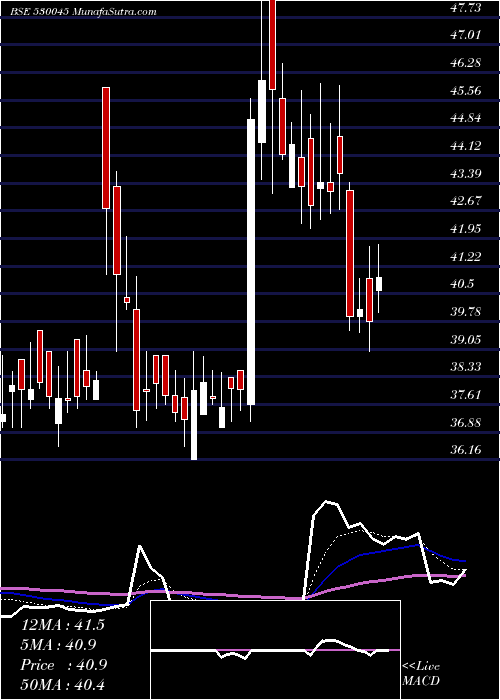
Task: Click the tallest white candlestick body
Action: (x=251, y=262)
